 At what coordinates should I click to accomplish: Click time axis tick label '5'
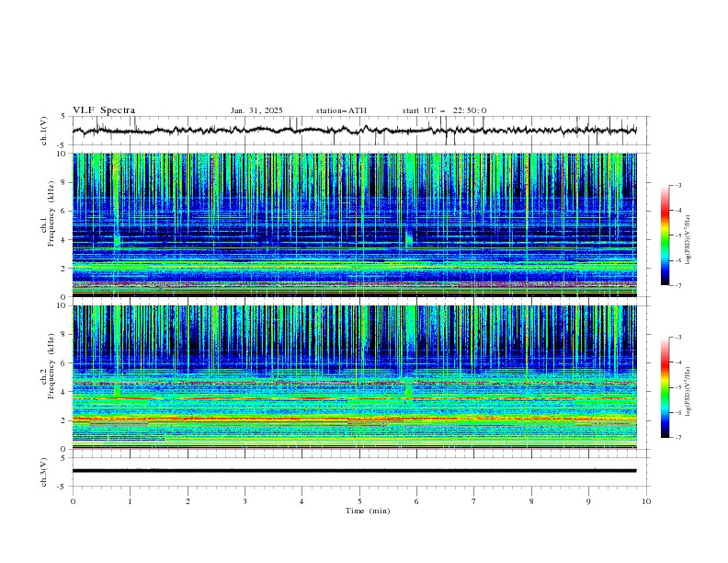pyautogui.click(x=359, y=501)
